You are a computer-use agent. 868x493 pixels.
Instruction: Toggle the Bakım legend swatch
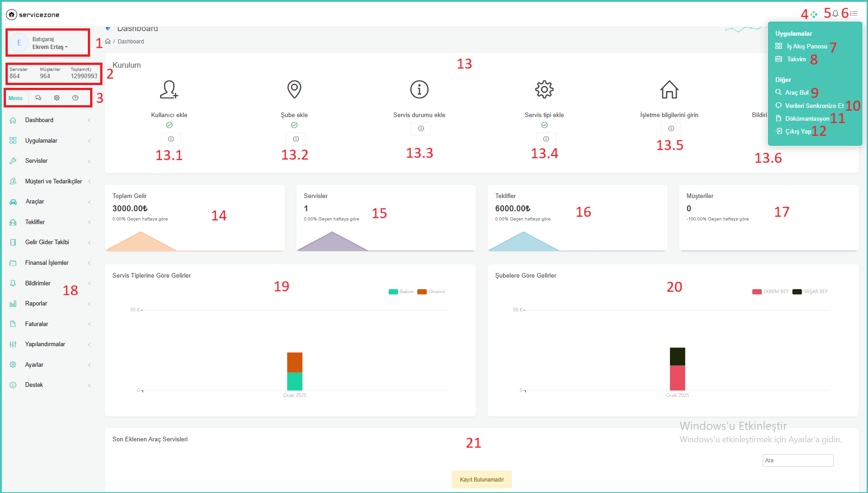point(393,292)
